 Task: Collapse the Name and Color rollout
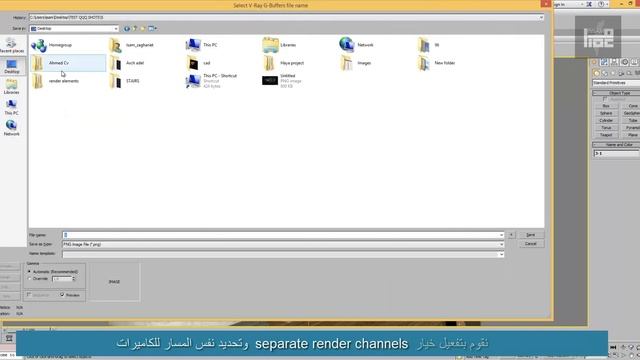coord(617,145)
